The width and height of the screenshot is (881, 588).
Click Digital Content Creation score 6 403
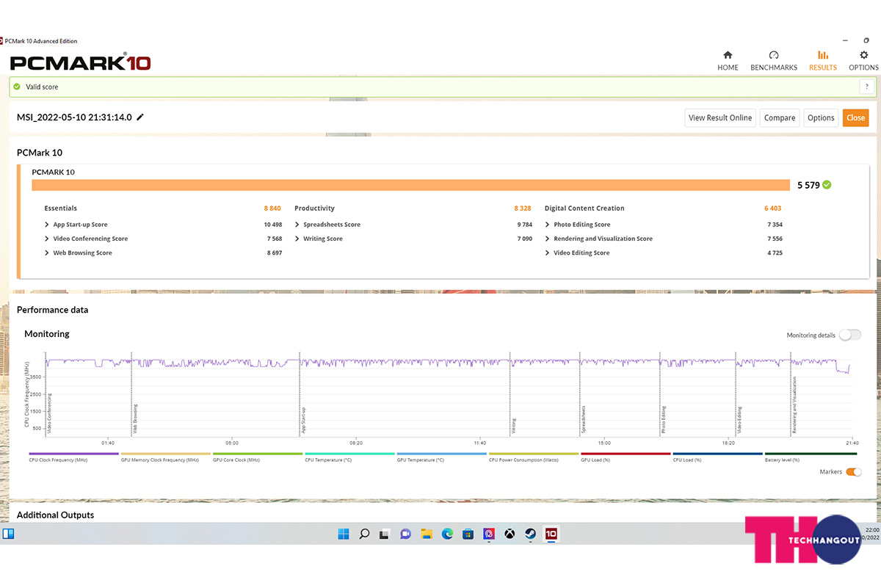(772, 208)
